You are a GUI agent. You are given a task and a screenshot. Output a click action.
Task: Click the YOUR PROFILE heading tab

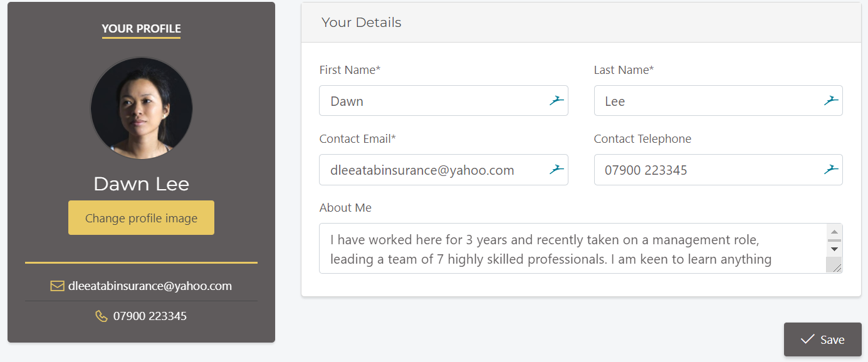[x=141, y=29]
